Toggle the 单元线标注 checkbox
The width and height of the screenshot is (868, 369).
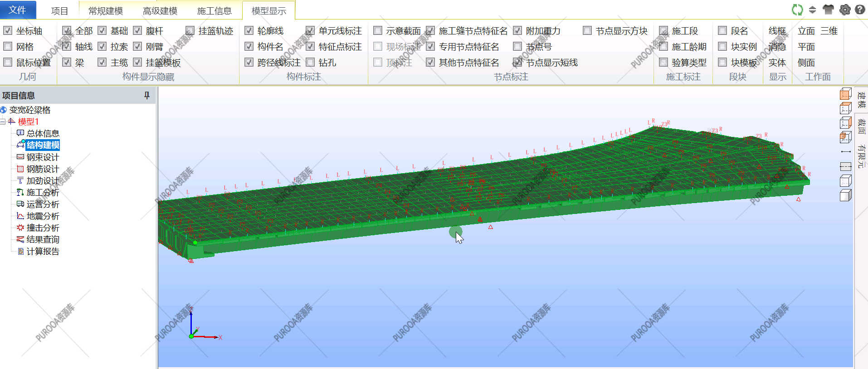coord(310,30)
